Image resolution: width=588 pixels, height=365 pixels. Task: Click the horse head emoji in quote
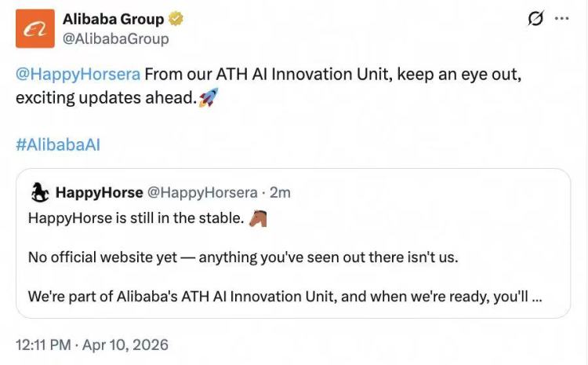(x=258, y=218)
